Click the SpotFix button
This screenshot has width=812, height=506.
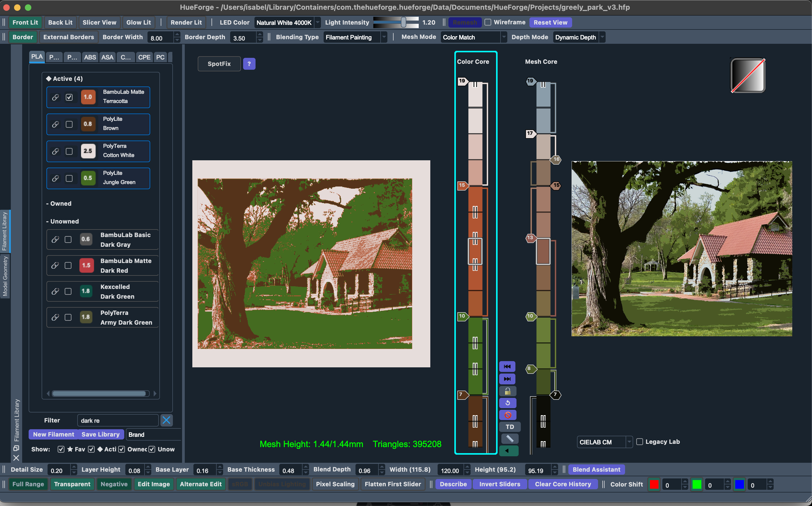[219, 64]
